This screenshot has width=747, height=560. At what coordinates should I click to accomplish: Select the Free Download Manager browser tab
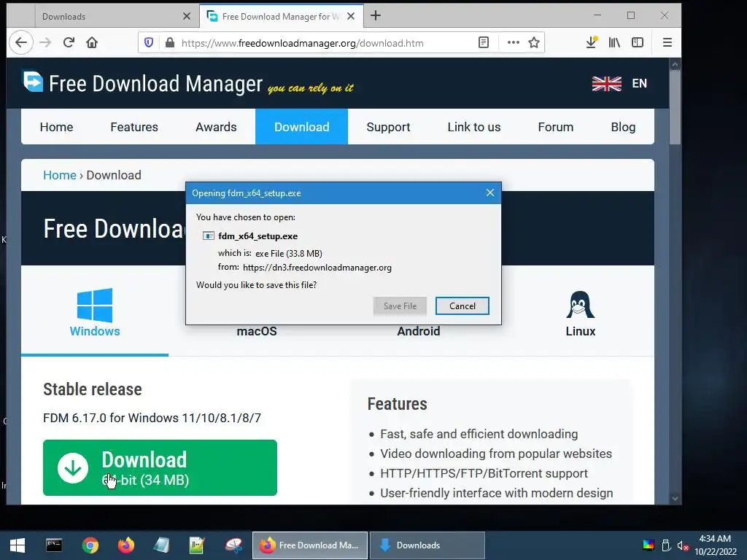(282, 16)
